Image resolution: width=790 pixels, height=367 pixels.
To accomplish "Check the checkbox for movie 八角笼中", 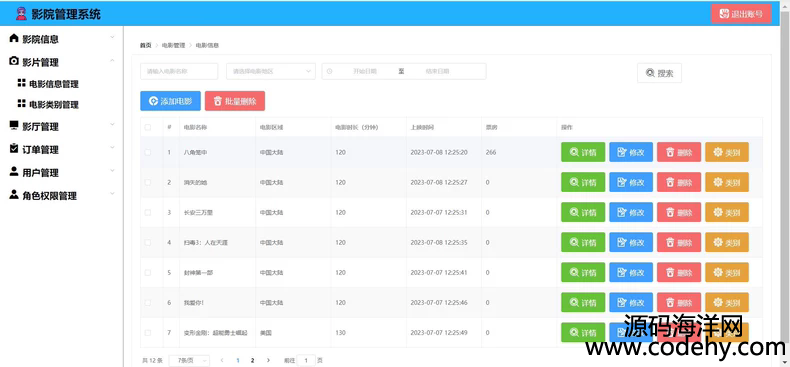I will pos(148,152).
